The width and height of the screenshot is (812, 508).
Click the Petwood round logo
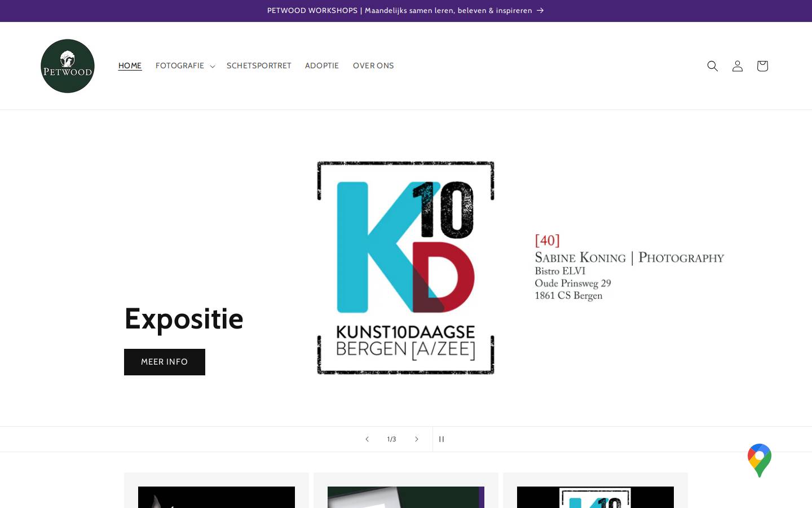pos(68,66)
